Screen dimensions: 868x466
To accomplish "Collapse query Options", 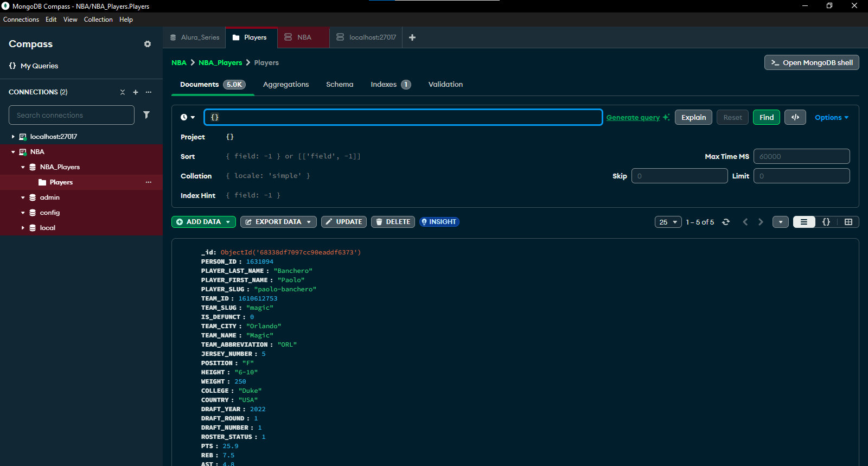I will (x=832, y=117).
